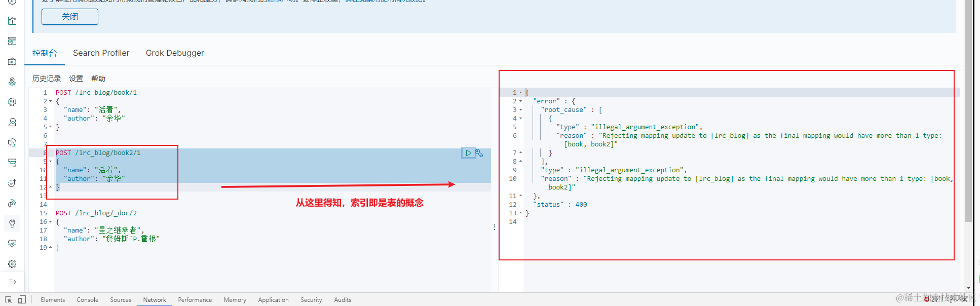This screenshot has height=306, width=980.
Task: Open DevTools Elements tab
Action: (53, 300)
